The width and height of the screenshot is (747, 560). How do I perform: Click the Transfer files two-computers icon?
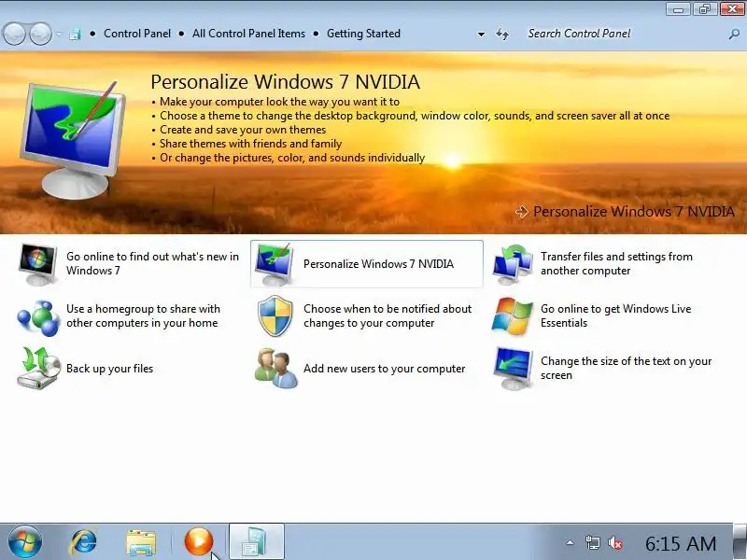pos(513,264)
